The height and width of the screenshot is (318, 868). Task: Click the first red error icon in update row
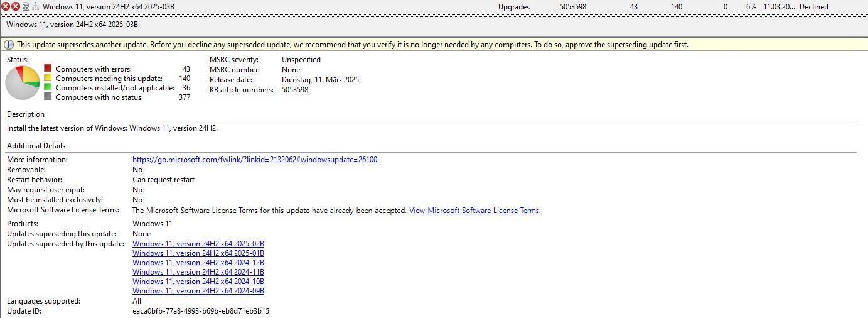6,6
